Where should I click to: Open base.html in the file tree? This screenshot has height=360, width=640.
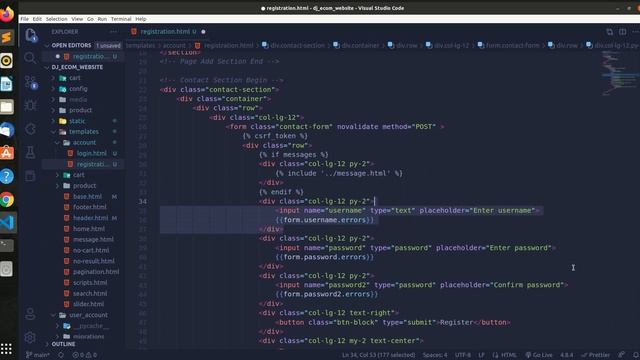pos(87,196)
